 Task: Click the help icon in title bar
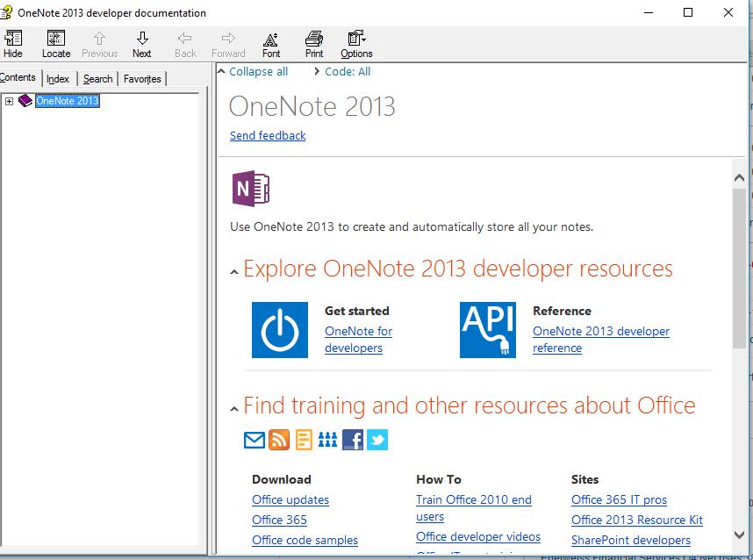6,12
